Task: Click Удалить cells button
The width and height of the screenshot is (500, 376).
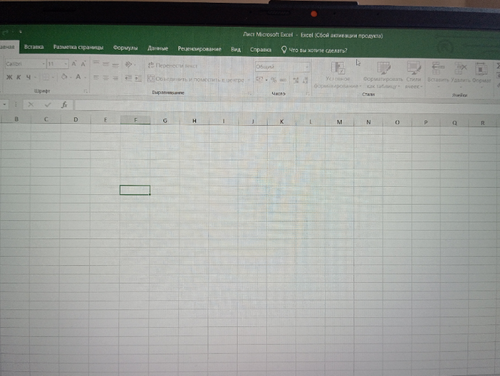Action: pyautogui.click(x=460, y=75)
